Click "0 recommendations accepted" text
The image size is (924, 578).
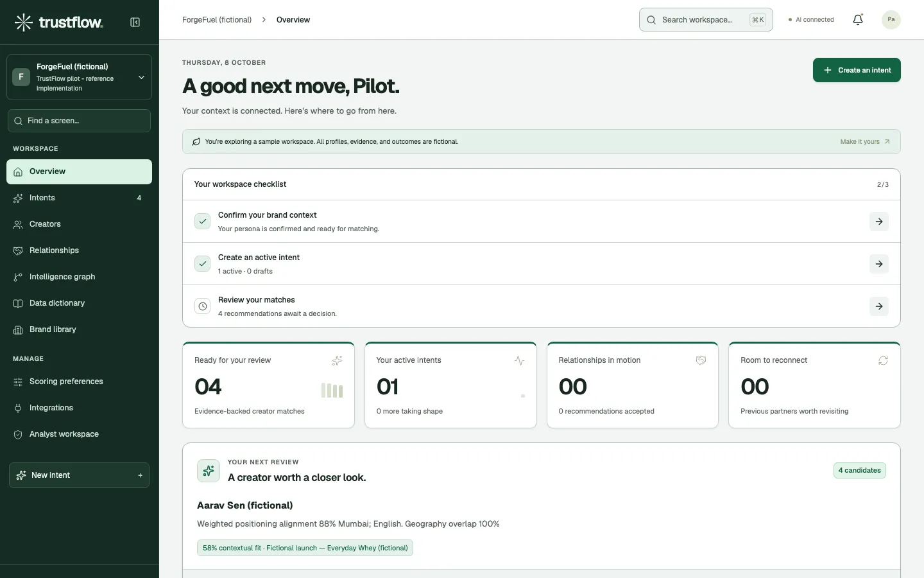606,412
